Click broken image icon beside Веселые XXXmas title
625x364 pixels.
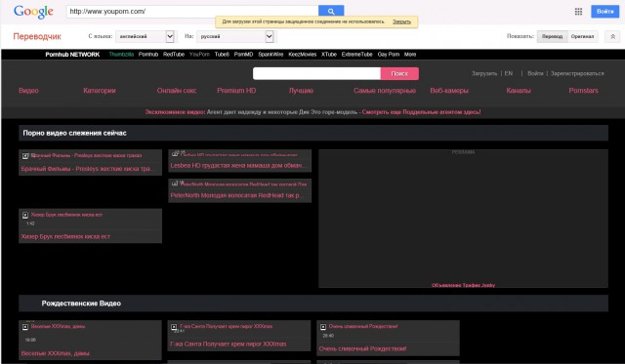[x=25, y=327]
